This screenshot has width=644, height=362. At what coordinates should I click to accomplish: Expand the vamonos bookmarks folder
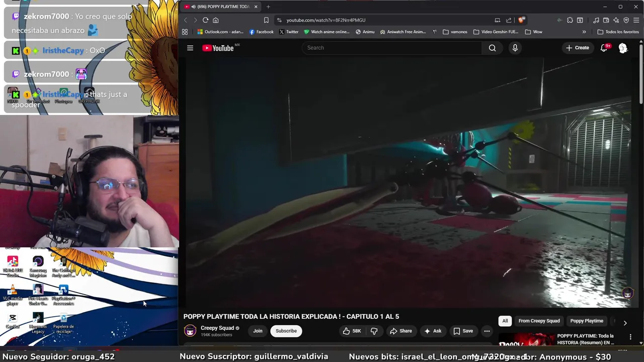pyautogui.click(x=455, y=32)
